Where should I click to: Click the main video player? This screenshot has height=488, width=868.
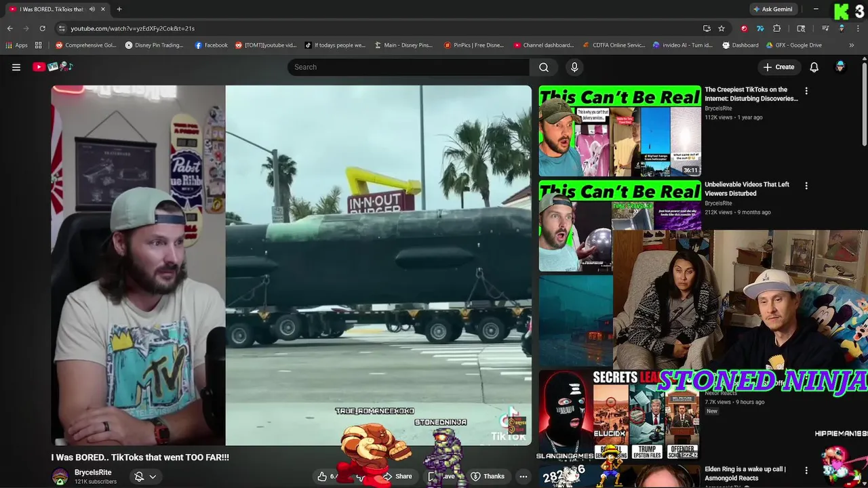[292, 265]
